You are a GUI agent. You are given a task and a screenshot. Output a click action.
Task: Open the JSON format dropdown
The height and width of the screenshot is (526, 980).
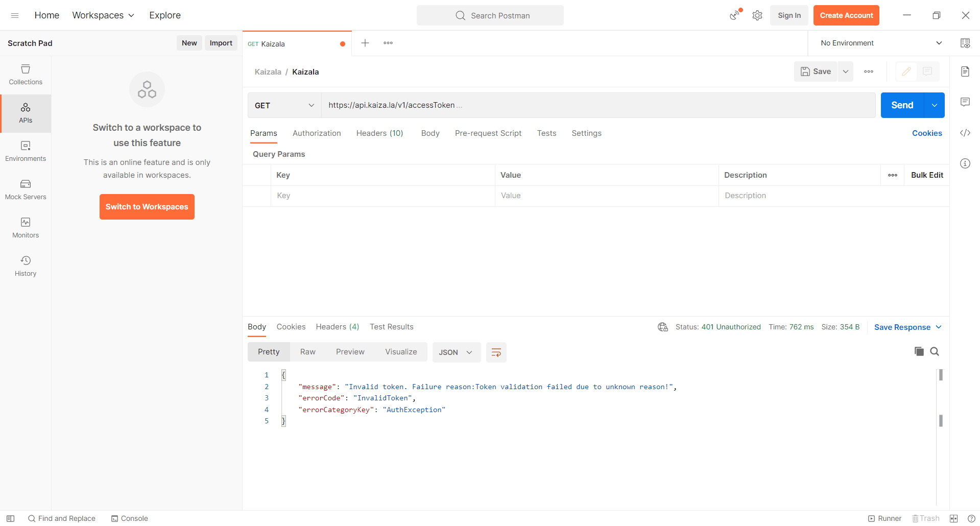456,352
